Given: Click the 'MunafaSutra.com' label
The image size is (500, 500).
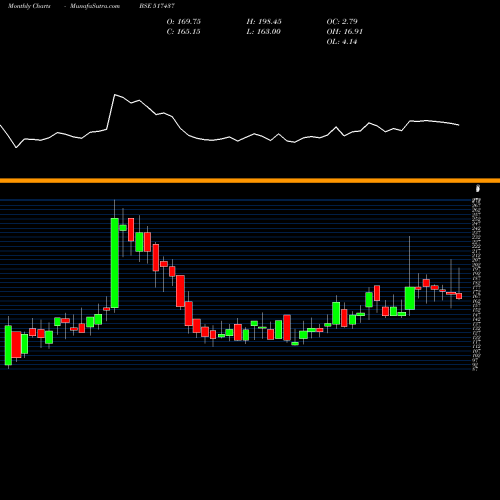Looking at the screenshot, I should pyautogui.click(x=95, y=6).
